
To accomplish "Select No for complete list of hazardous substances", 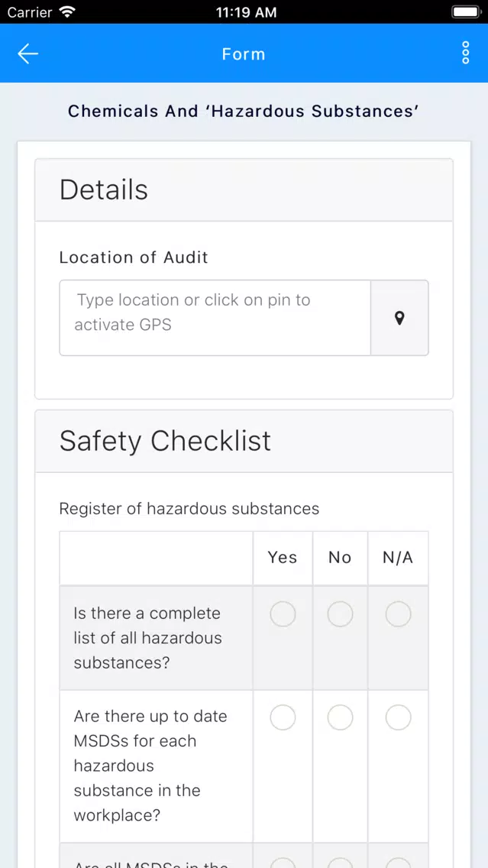I will 340,614.
